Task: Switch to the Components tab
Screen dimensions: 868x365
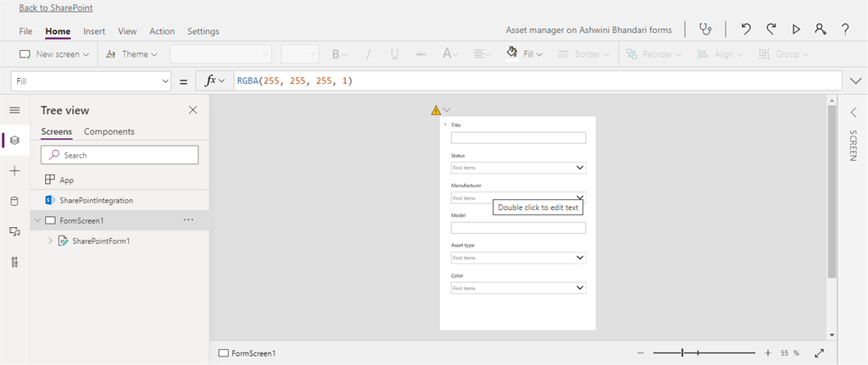Action: click(109, 131)
